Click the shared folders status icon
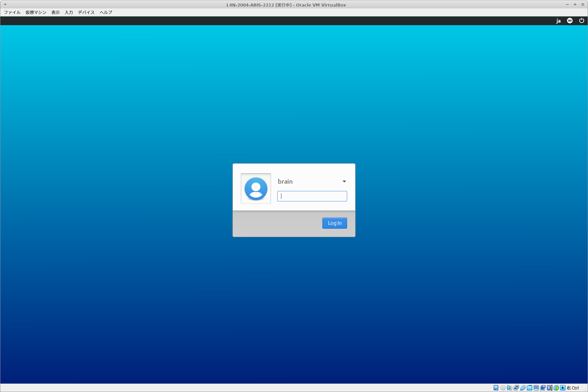The image size is (588, 392). [530, 387]
